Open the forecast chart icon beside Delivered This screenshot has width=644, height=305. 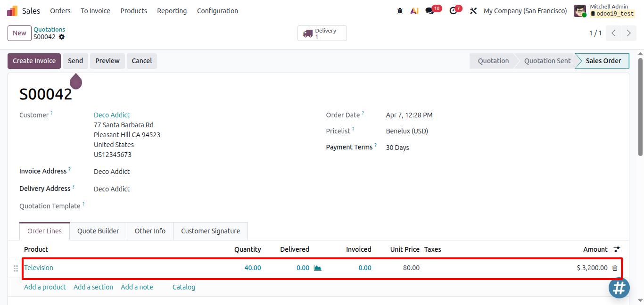tap(318, 268)
